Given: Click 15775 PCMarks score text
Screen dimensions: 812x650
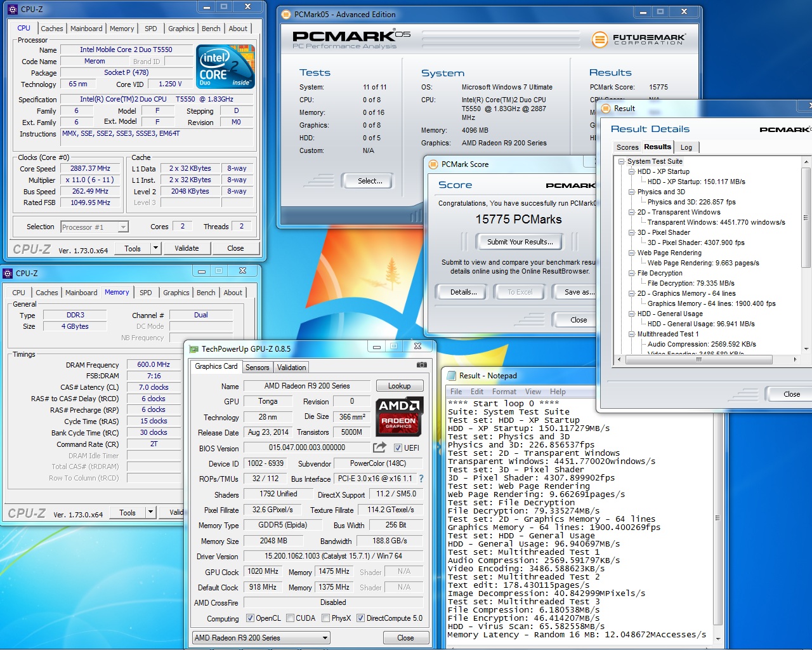Looking at the screenshot, I should 519,219.
